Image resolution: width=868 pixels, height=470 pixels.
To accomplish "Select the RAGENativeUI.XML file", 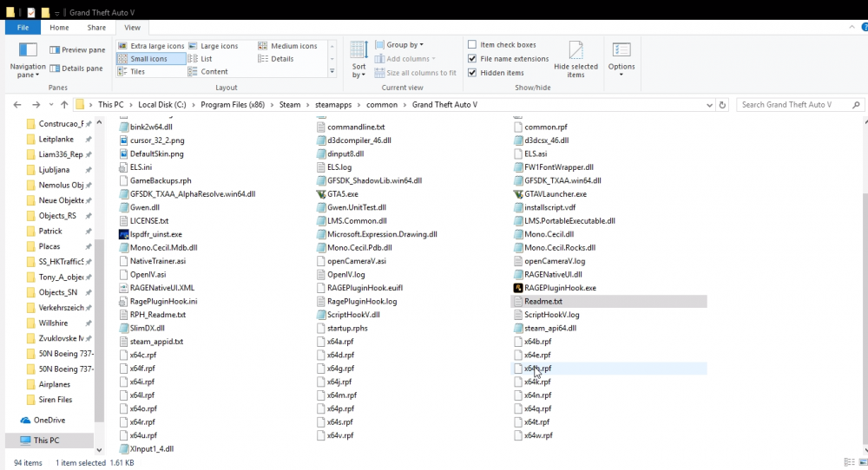I will tap(157, 288).
